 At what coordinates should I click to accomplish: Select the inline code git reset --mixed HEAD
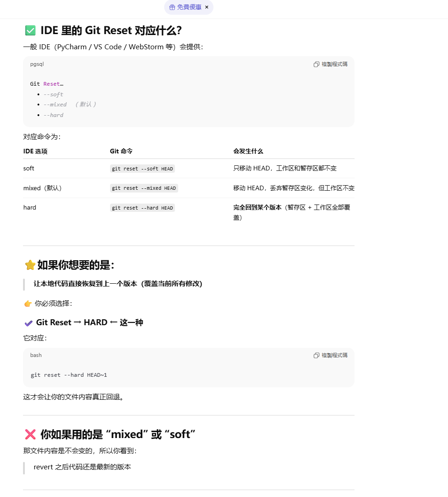point(144,188)
